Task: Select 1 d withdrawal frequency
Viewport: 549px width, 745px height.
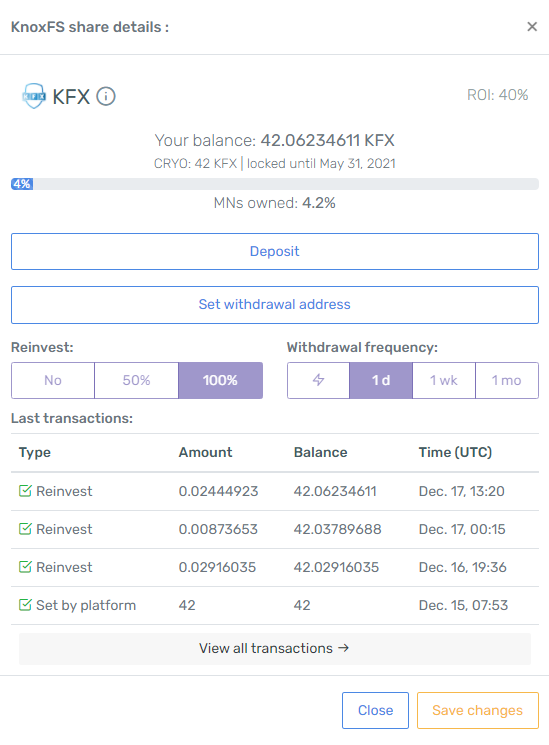Action: point(381,381)
